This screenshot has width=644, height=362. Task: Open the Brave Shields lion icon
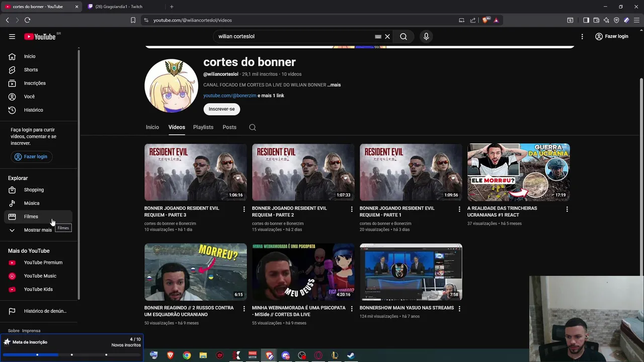pyautogui.click(x=486, y=20)
